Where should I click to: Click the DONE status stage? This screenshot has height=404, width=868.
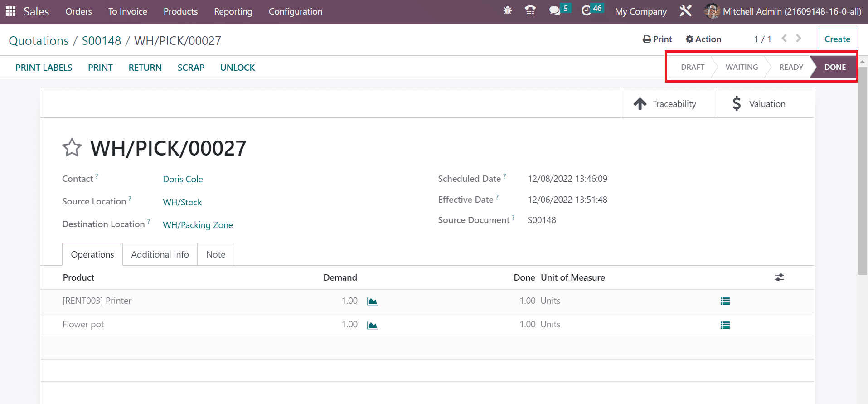point(835,67)
